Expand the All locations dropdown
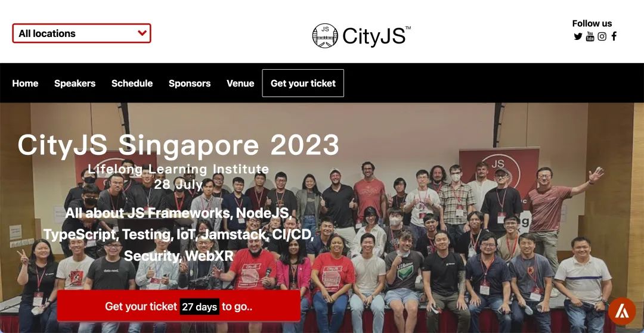This screenshot has height=333, width=644. 82,33
